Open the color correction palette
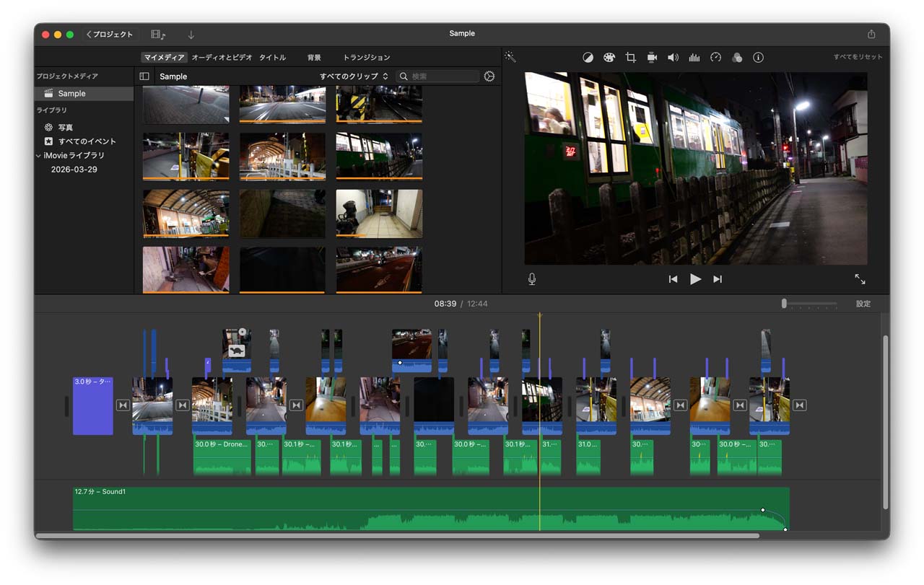This screenshot has height=585, width=924. 609,58
